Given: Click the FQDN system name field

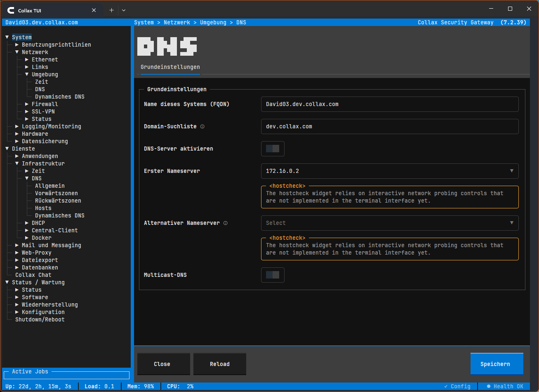Looking at the screenshot, I should click(389, 104).
